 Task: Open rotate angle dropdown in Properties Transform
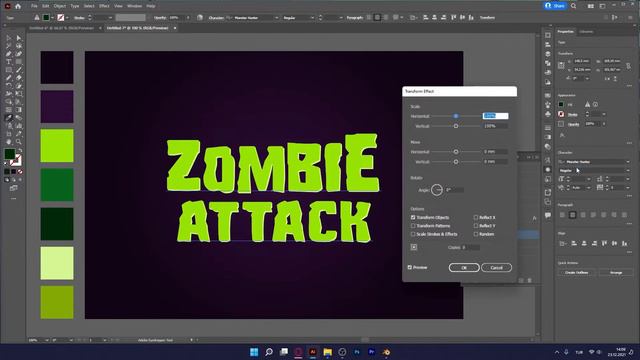click(x=587, y=78)
